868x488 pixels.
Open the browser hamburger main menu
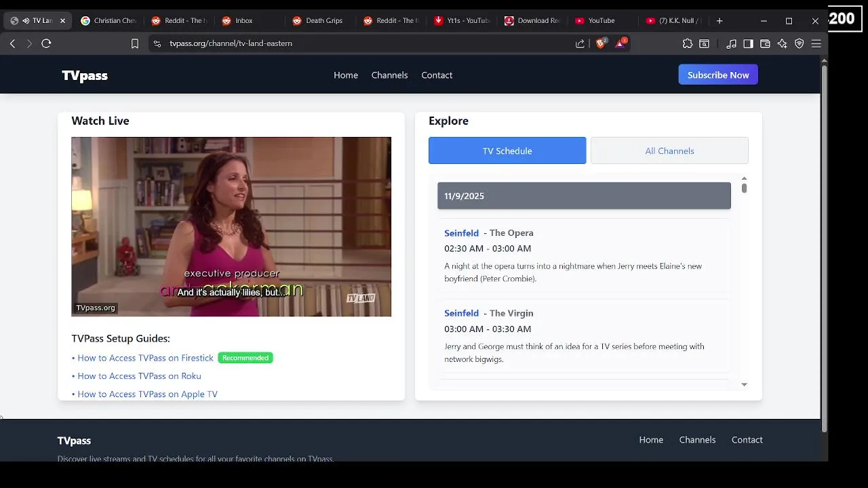tap(816, 43)
